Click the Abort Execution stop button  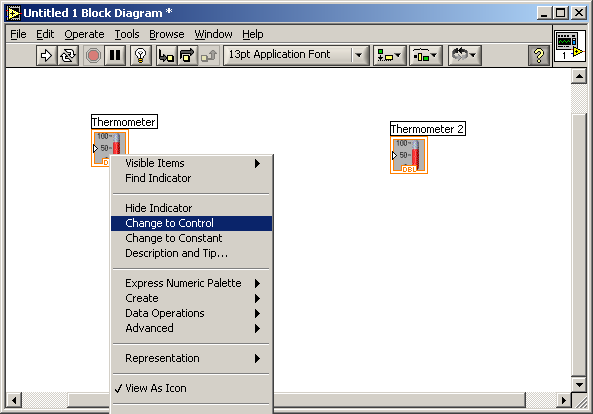click(93, 56)
